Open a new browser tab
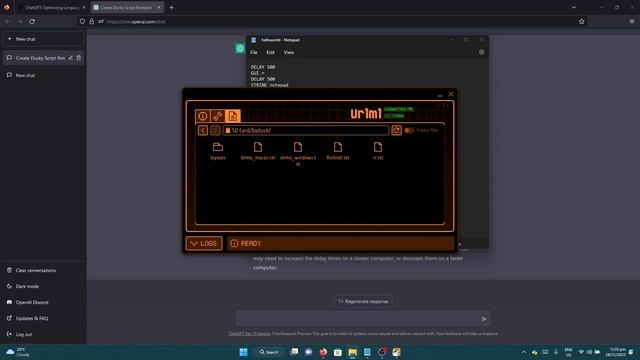This screenshot has height=360, width=640. pyautogui.click(x=171, y=7)
